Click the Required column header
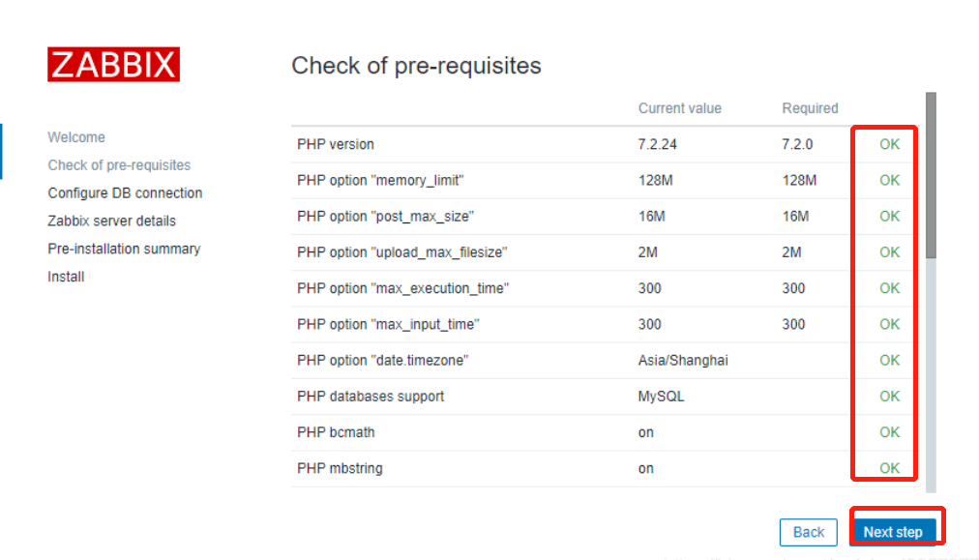 pos(810,108)
